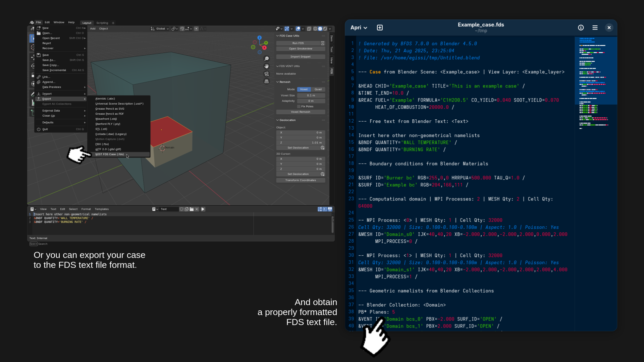Collapse the Geolocation panel
This screenshot has height=362, width=644.
click(x=278, y=120)
